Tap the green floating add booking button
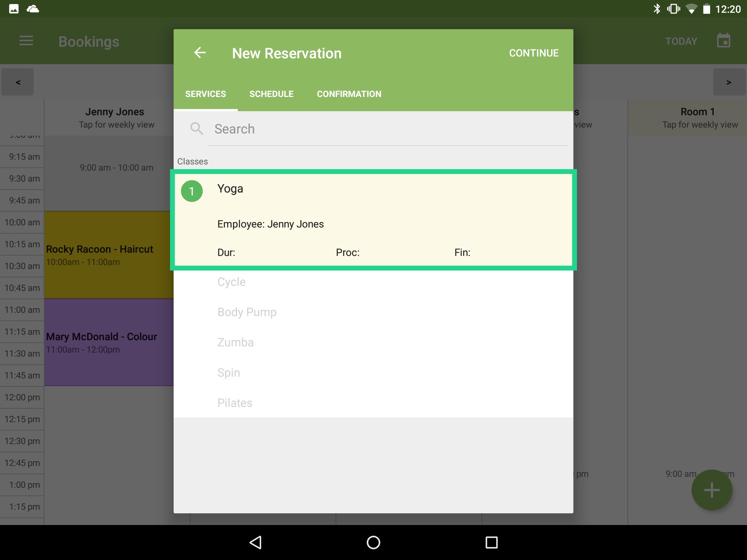This screenshot has height=560, width=747. (711, 490)
